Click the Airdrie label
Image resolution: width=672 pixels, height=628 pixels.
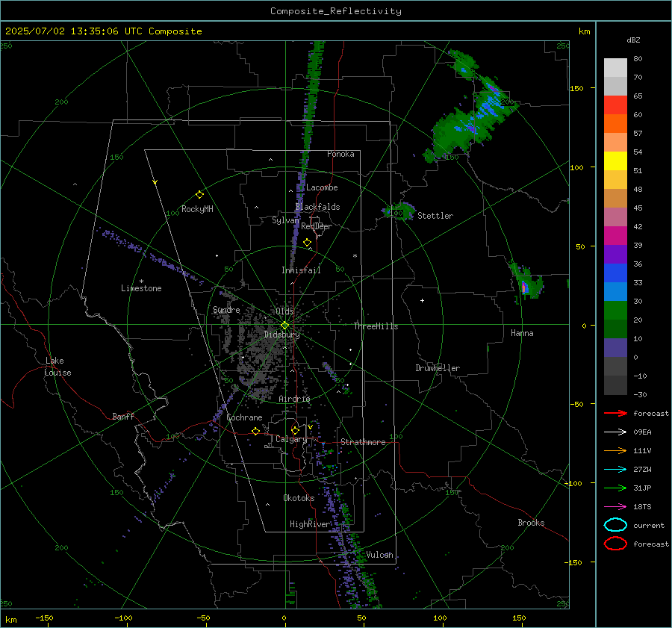coord(294,399)
